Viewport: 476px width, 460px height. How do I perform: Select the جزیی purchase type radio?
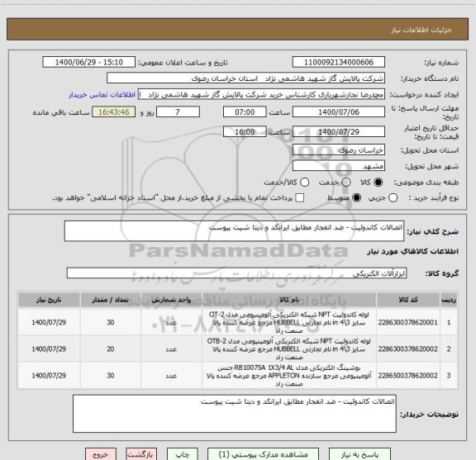393,198
